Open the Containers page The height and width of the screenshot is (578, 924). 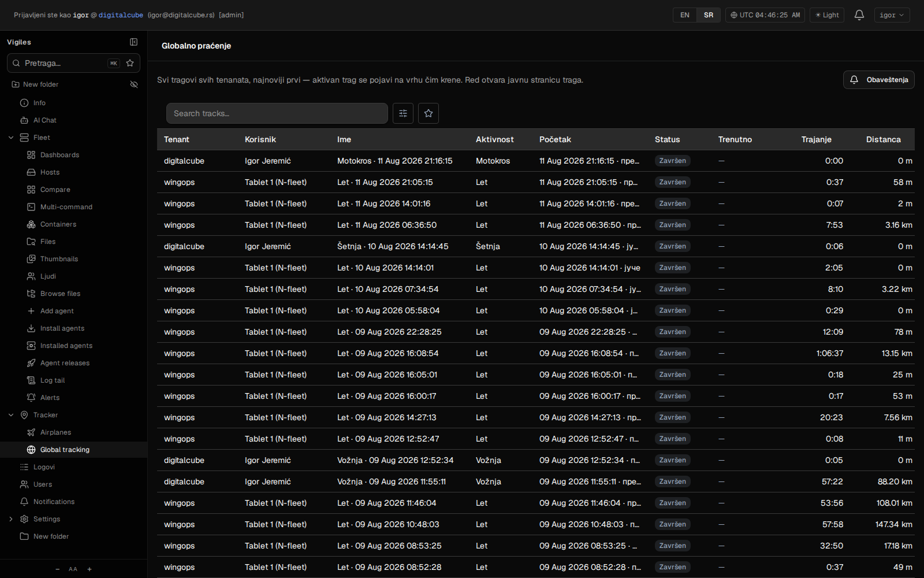pyautogui.click(x=58, y=224)
